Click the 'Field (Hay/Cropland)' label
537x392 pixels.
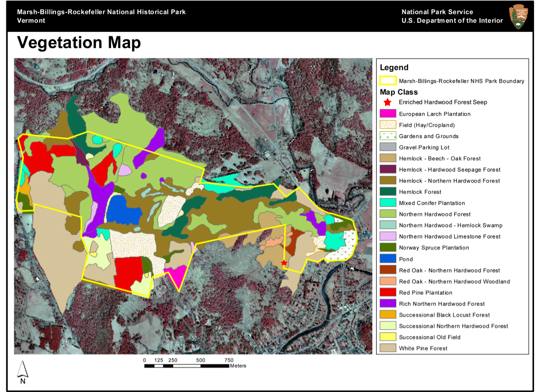coord(427,125)
